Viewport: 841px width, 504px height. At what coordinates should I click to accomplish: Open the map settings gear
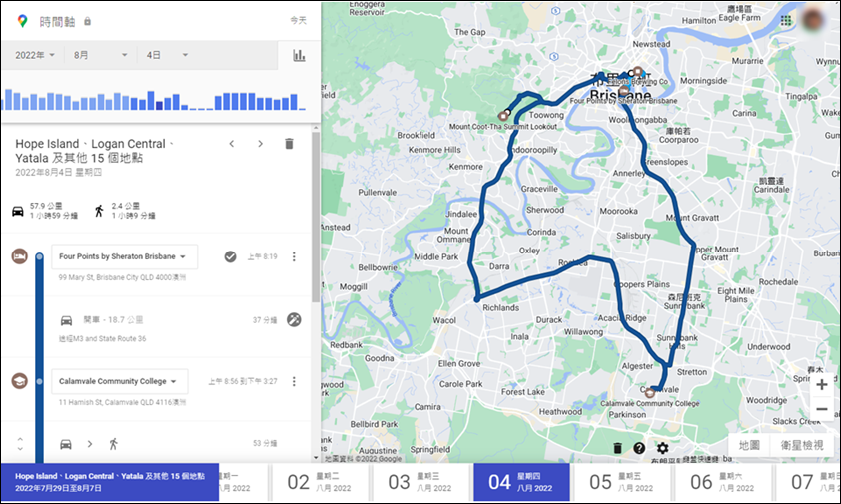pos(663,448)
